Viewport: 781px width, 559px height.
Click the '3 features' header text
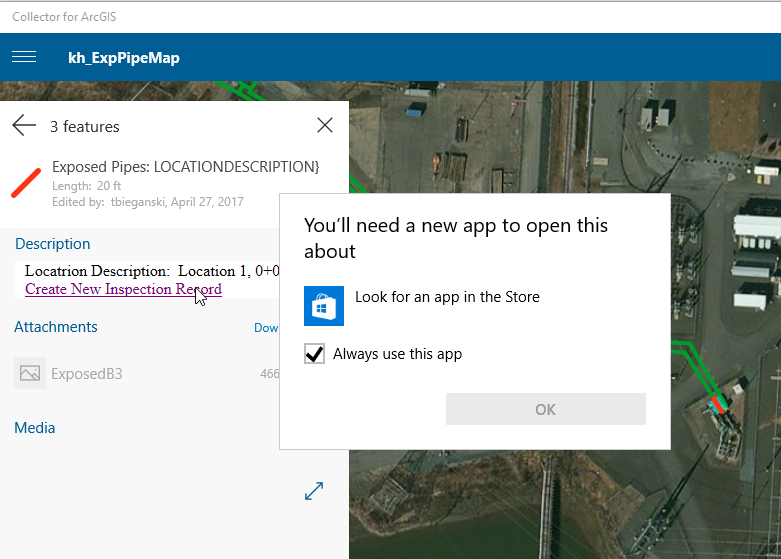click(x=85, y=127)
